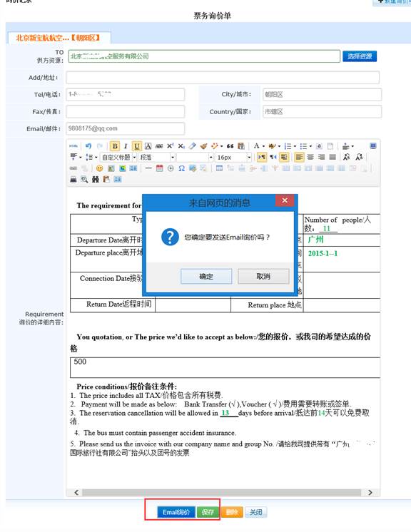
Task: Click the orange 删除 button
Action: pos(232,512)
